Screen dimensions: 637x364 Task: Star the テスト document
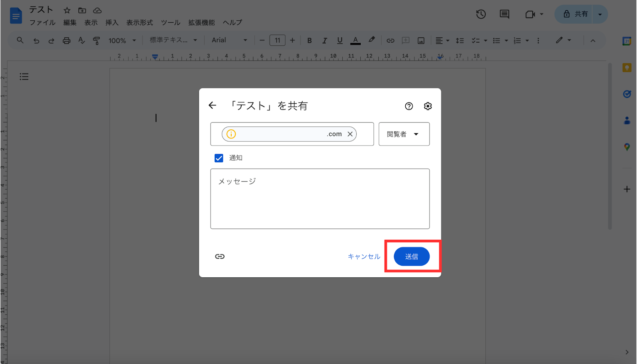[67, 10]
